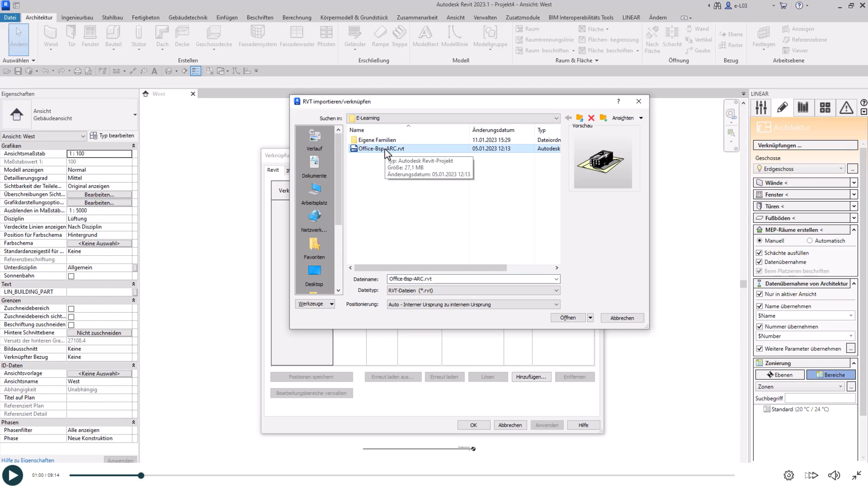868x488 pixels.
Task: Toggle Sonnenbahn checkbox
Action: [x=71, y=276]
